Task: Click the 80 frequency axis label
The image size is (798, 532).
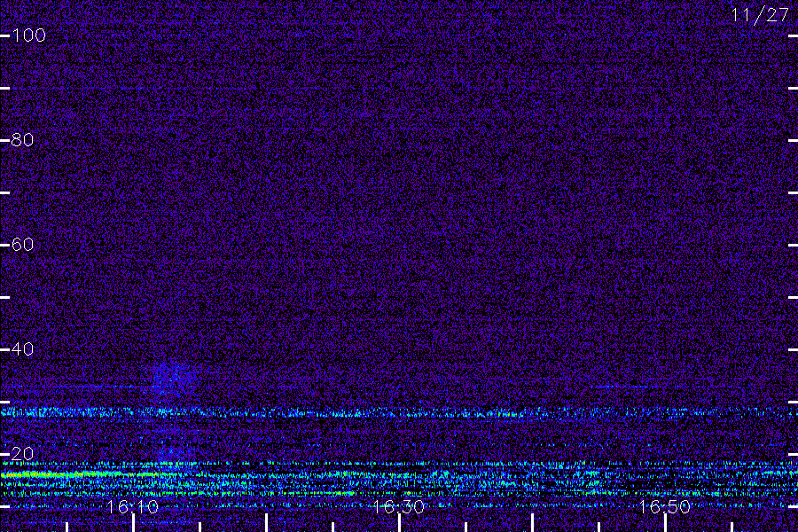Action: pos(22,140)
